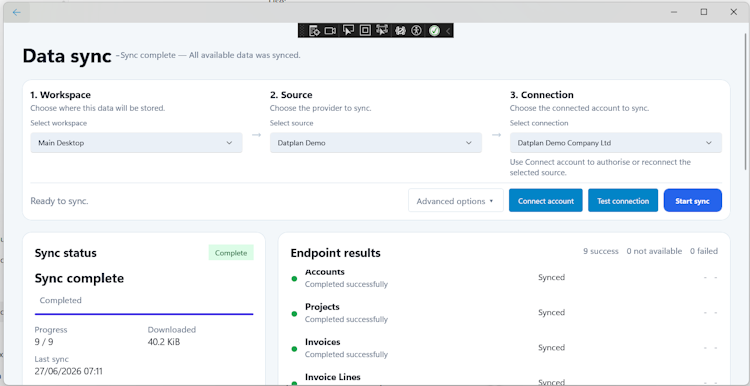Click the Synced status for Invoices

(551, 347)
